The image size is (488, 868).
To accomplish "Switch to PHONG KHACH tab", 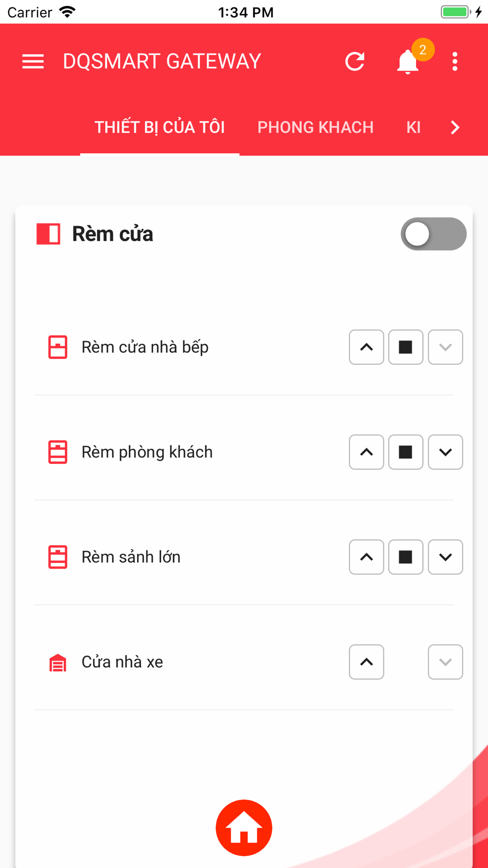I will pyautogui.click(x=315, y=127).
